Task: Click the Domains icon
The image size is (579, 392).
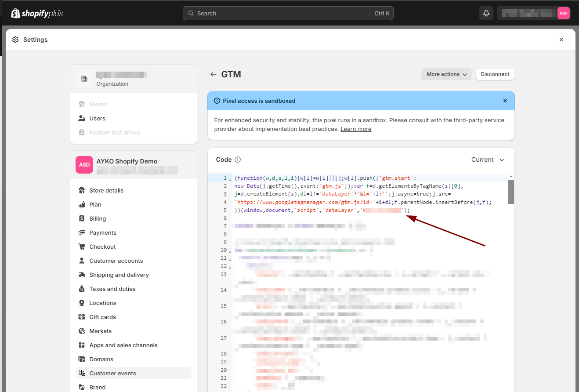Action: point(82,359)
